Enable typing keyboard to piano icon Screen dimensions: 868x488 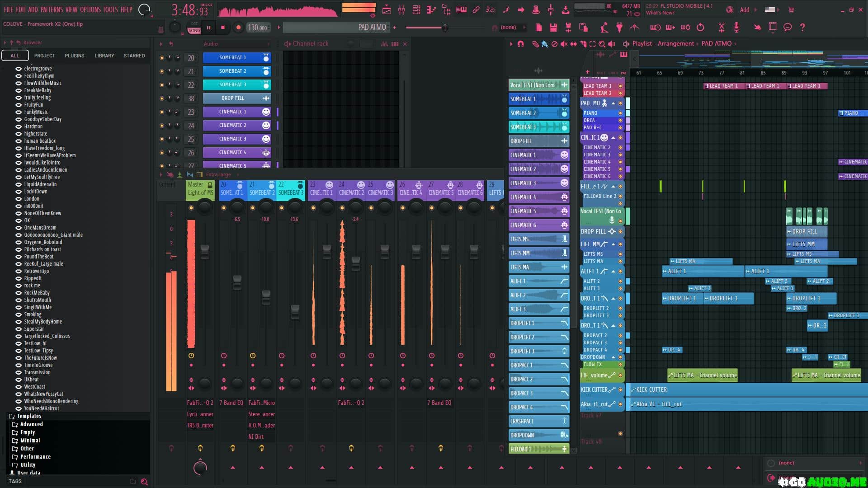[461, 9]
